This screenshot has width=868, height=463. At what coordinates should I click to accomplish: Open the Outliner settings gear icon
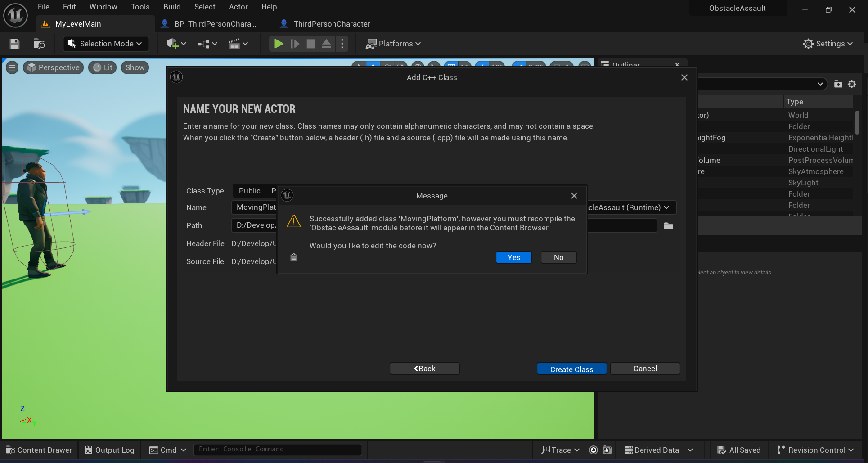tap(852, 84)
